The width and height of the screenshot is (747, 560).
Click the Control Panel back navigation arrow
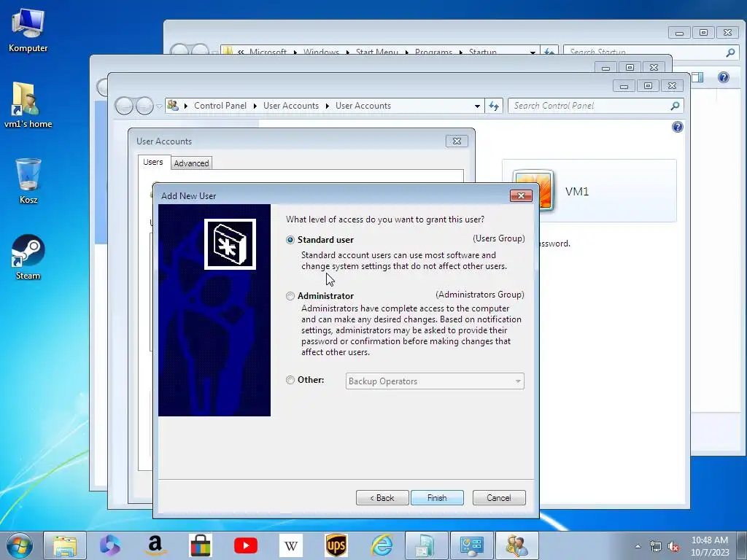[x=124, y=106]
